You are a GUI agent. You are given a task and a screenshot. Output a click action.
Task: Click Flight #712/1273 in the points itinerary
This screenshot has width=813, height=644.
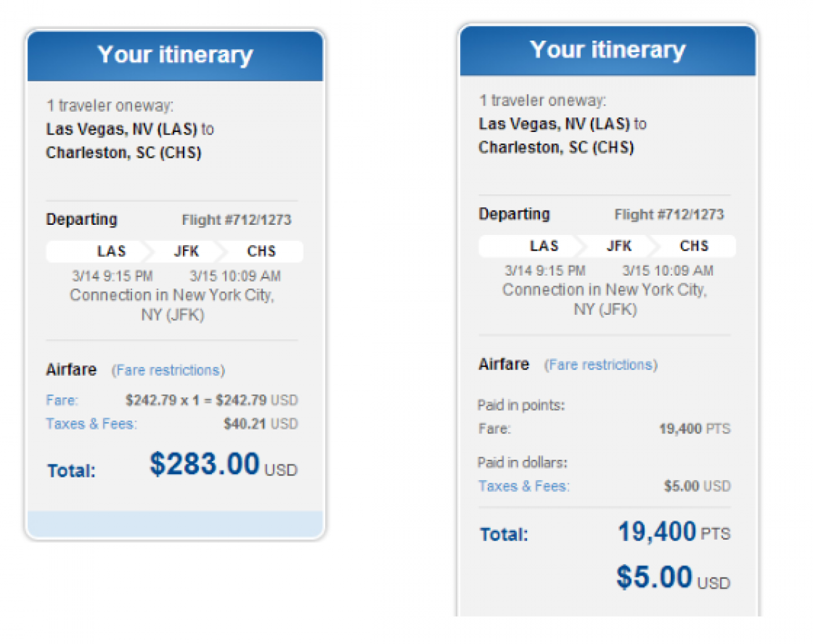669,215
